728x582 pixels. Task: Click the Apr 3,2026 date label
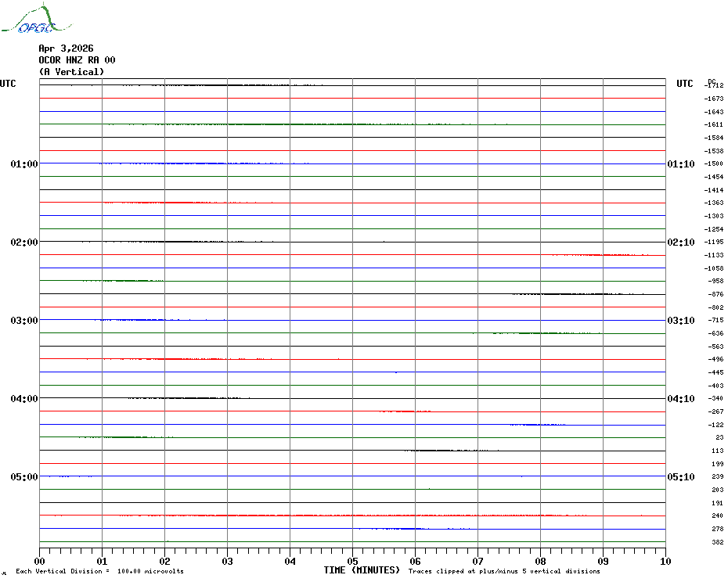tap(66, 48)
